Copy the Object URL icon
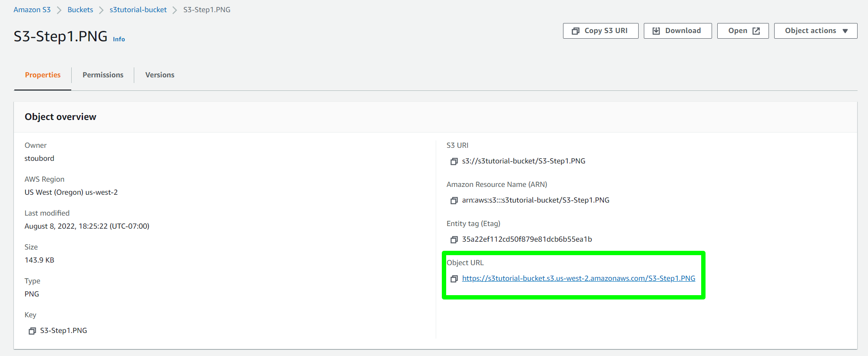The height and width of the screenshot is (356, 868). point(454,279)
